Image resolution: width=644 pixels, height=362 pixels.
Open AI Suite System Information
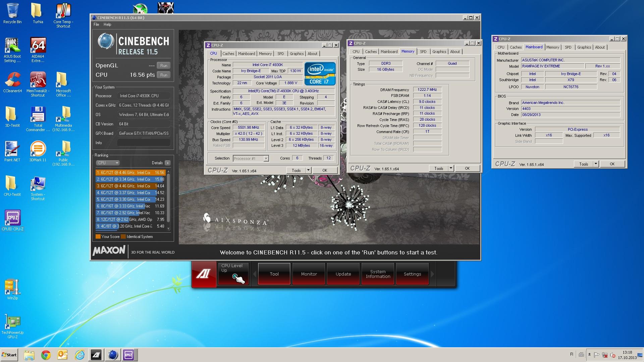click(x=378, y=274)
